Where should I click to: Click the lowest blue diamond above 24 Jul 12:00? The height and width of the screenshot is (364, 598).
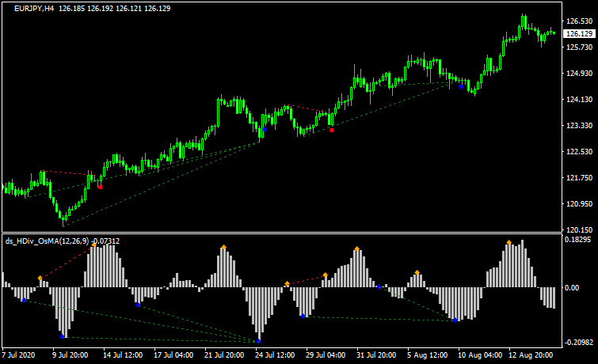click(259, 341)
